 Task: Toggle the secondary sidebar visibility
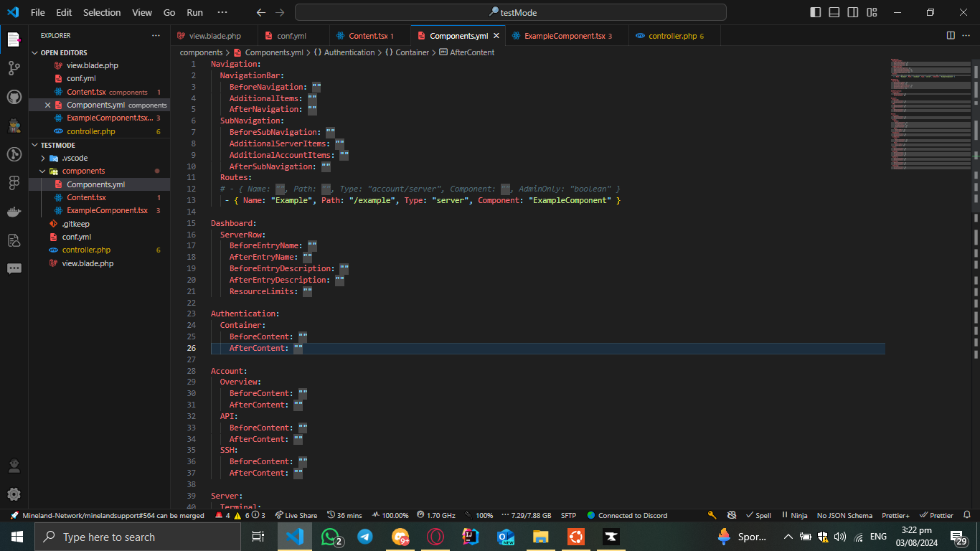click(x=853, y=12)
